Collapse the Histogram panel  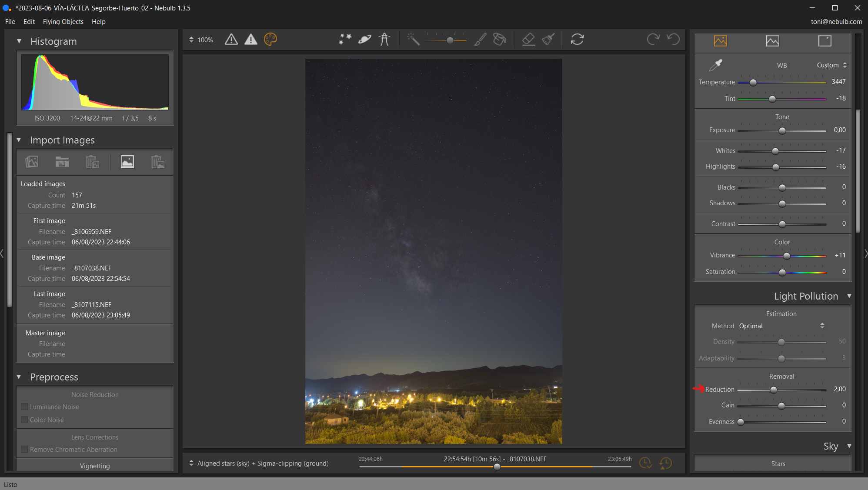(x=19, y=41)
